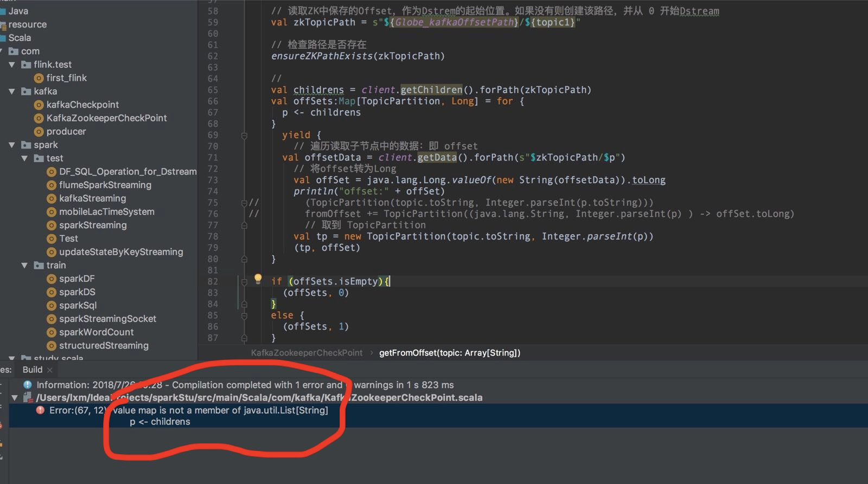
Task: Collapse the test package under spark
Action: (x=24, y=158)
